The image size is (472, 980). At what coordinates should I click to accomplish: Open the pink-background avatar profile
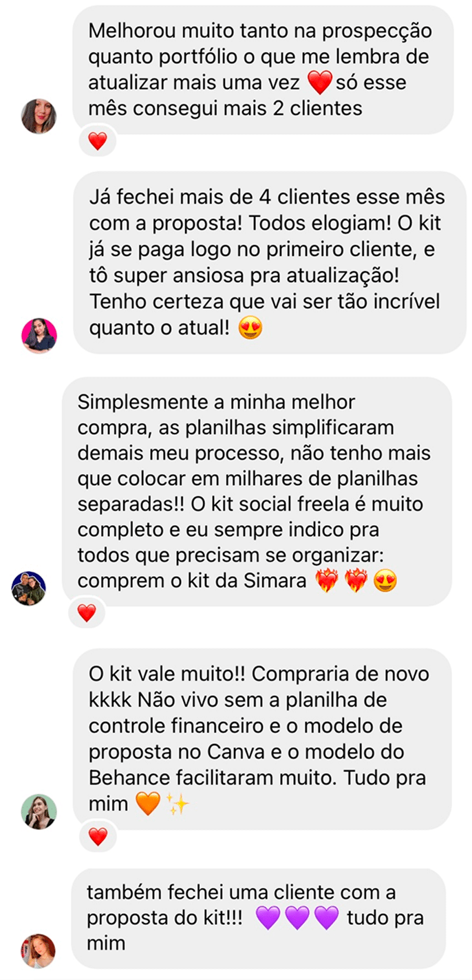39,336
